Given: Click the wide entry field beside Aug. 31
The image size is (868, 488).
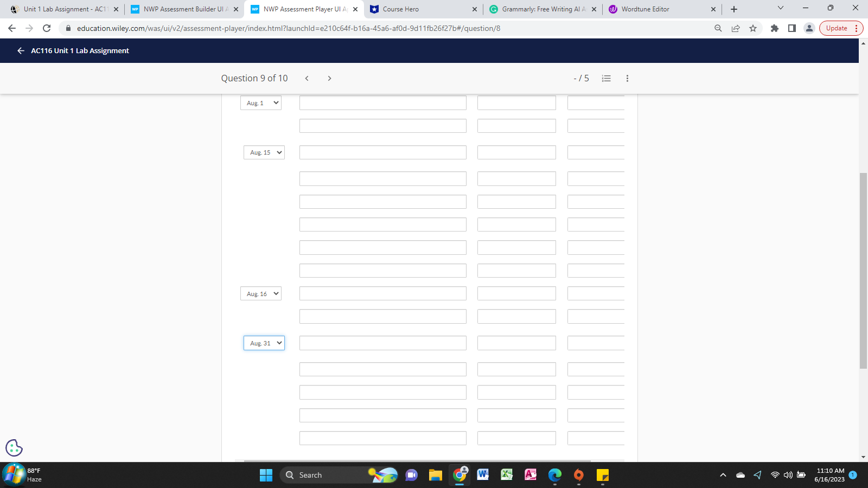Looking at the screenshot, I should click(383, 343).
